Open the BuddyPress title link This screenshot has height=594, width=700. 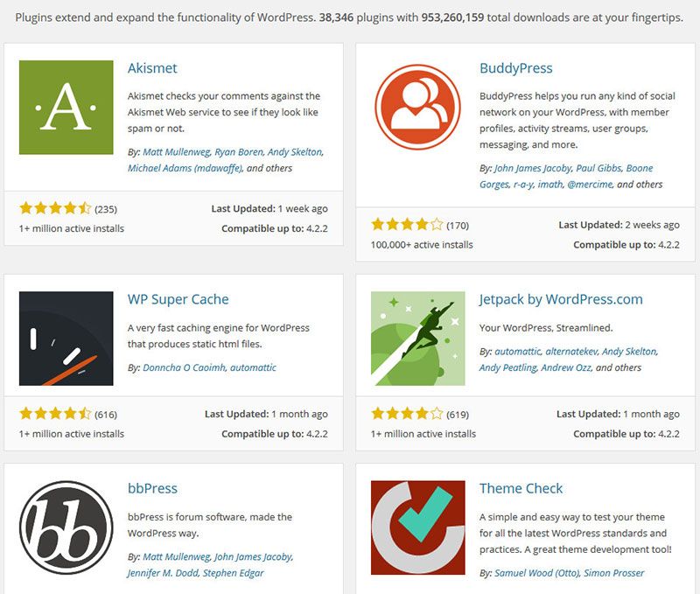516,68
